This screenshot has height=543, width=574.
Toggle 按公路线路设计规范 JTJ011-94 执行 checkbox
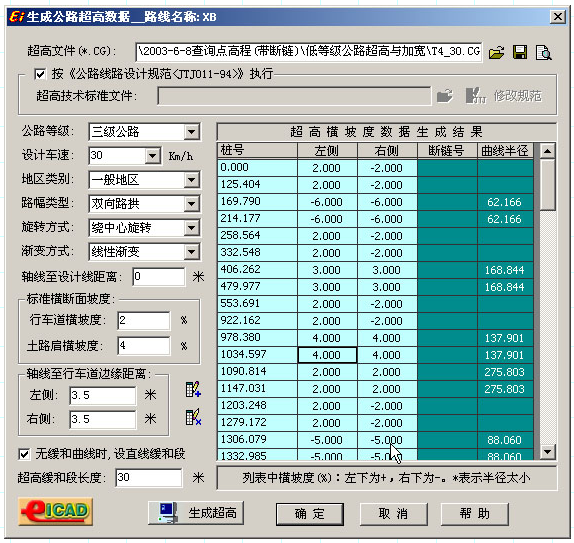click(x=40, y=74)
